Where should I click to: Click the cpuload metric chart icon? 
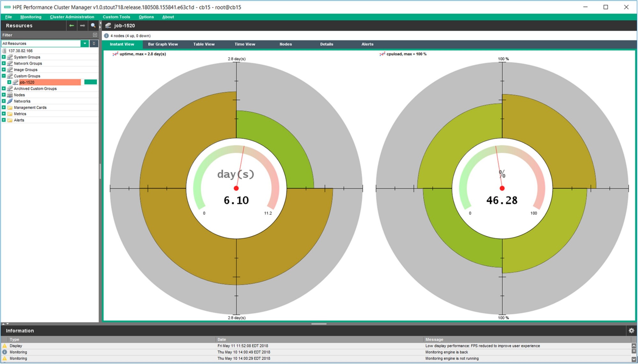pos(382,54)
